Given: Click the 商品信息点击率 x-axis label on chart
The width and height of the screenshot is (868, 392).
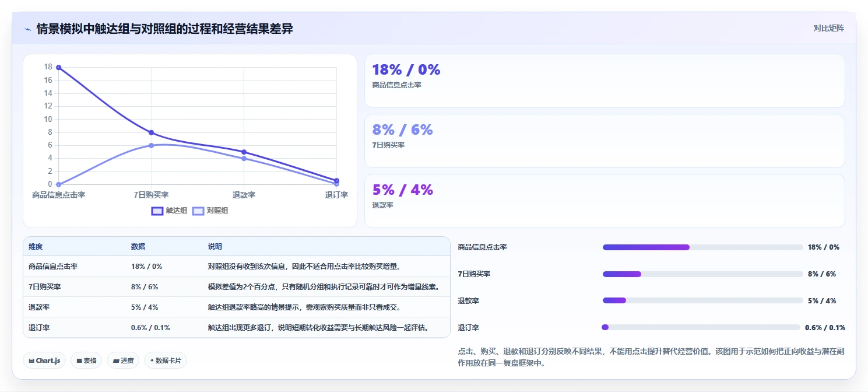Looking at the screenshot, I should coord(59,195).
